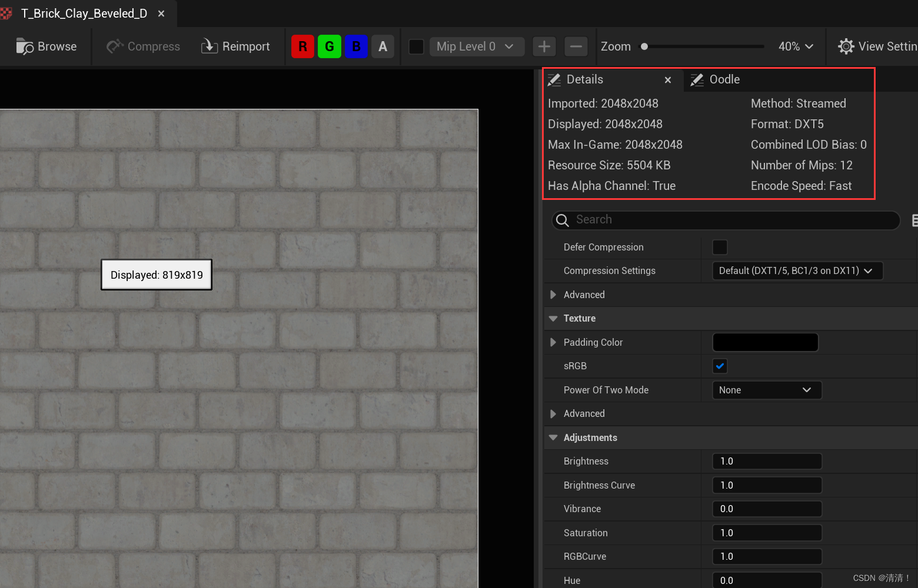Image resolution: width=918 pixels, height=588 pixels.
Task: Open the Mip Level 0 dropdown
Action: click(x=477, y=46)
